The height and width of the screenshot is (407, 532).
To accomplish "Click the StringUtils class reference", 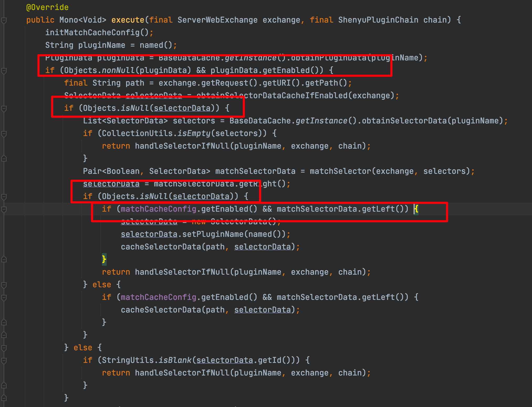I will [128, 360].
